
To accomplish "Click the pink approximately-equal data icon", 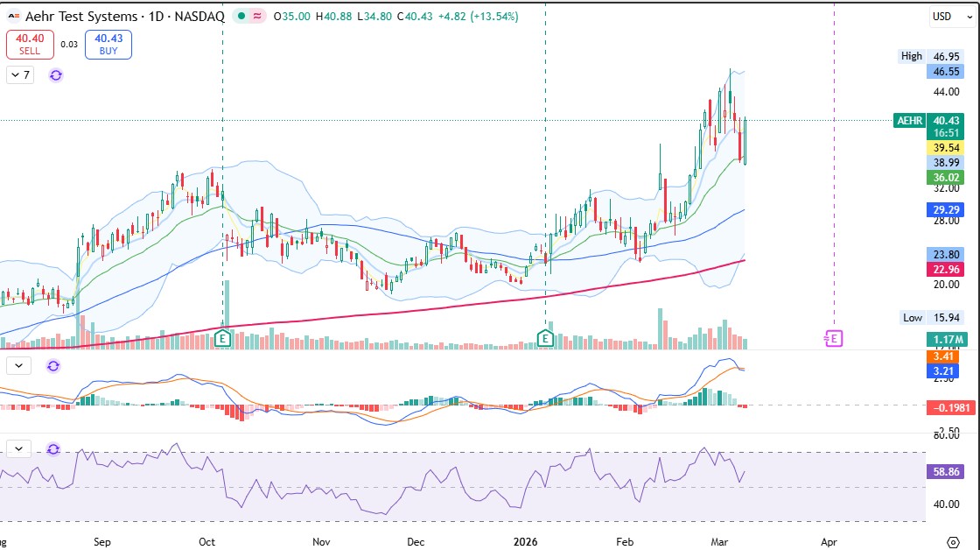I will (x=257, y=17).
